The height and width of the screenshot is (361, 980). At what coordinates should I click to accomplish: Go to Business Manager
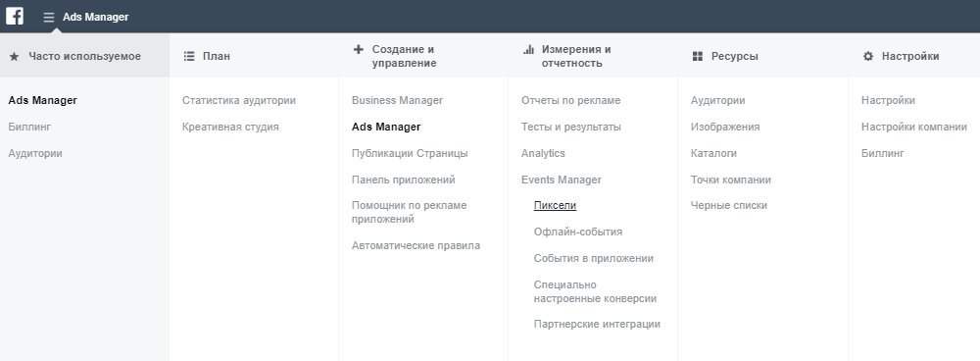tap(397, 101)
